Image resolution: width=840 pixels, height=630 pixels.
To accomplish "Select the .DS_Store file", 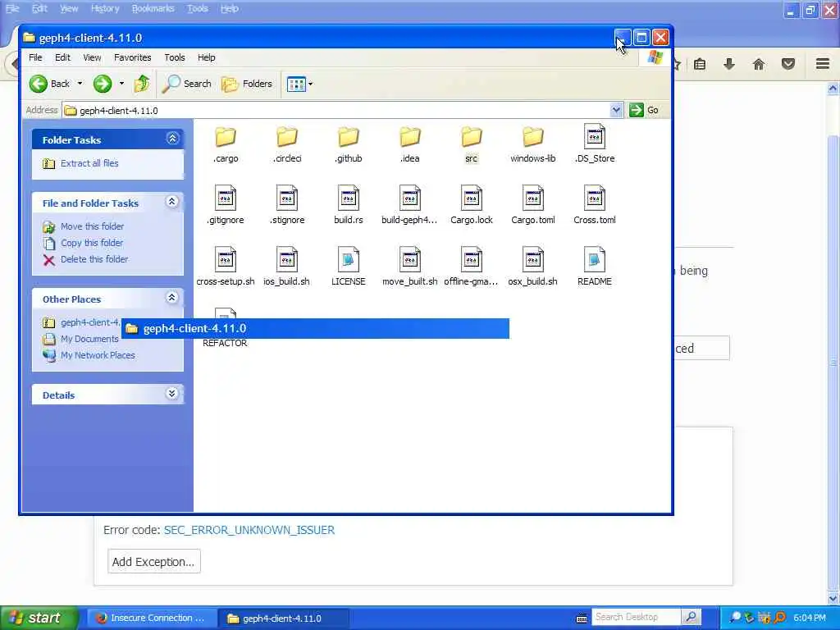I will 595,144.
